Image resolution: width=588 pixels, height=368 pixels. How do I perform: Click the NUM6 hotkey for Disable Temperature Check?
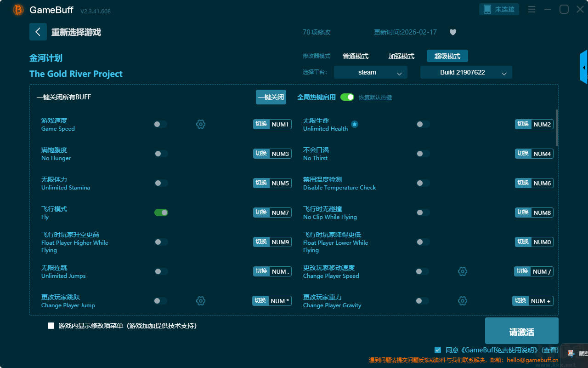pyautogui.click(x=542, y=183)
